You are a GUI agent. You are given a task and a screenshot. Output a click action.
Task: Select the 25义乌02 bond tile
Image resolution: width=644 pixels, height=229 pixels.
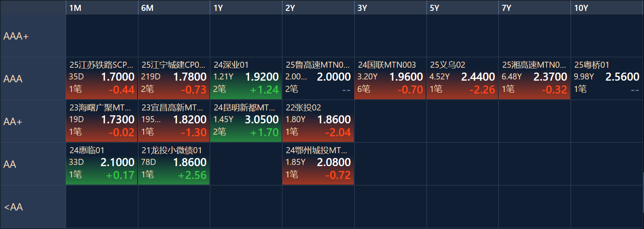[x=462, y=78]
